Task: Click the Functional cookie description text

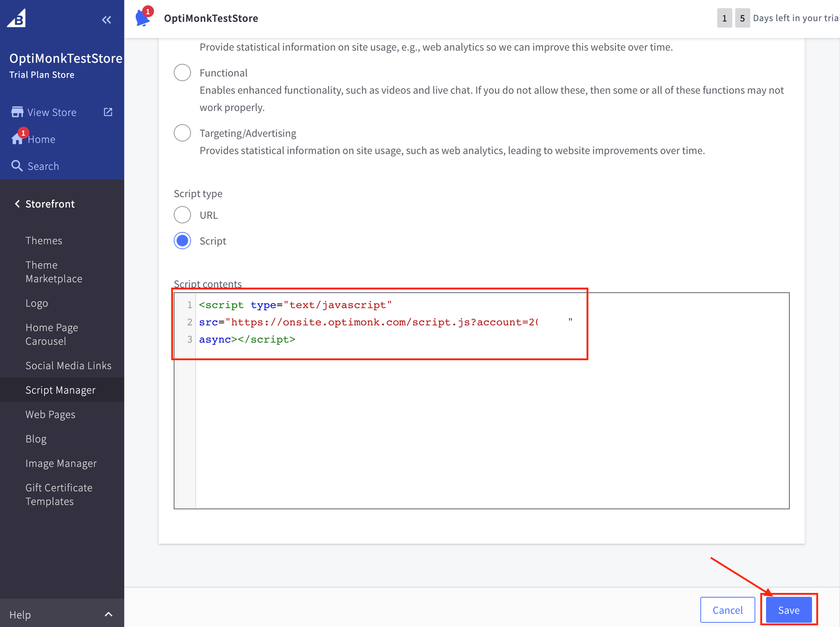Action: pyautogui.click(x=492, y=98)
